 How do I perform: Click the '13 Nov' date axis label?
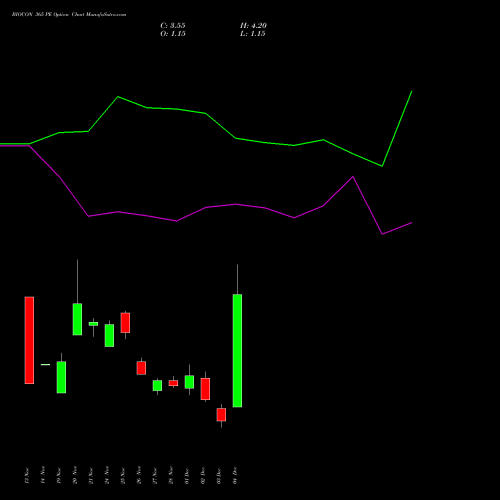(27, 476)
